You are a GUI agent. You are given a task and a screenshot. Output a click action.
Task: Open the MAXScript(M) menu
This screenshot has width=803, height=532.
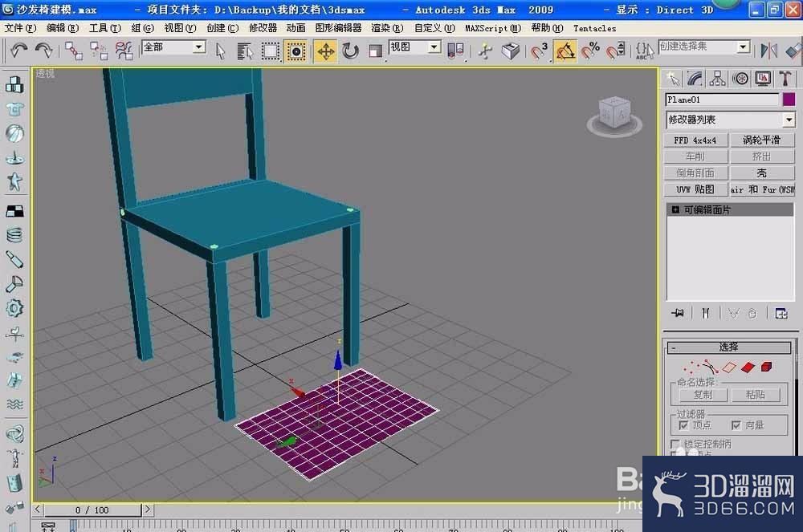493,28
